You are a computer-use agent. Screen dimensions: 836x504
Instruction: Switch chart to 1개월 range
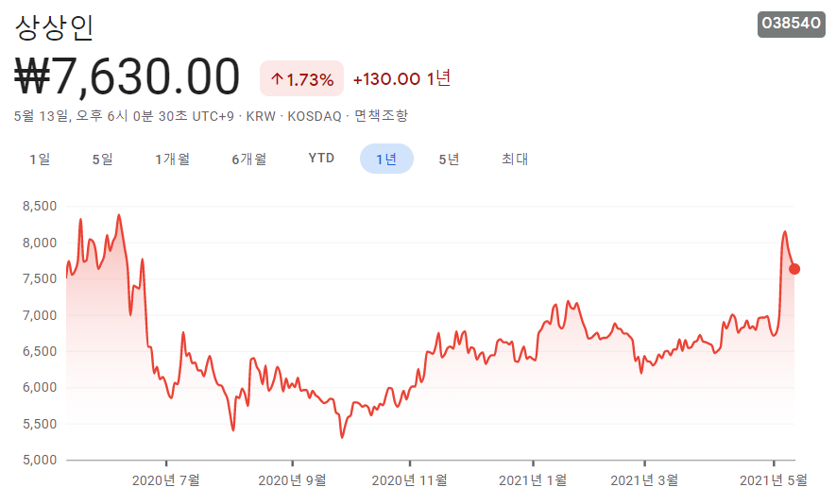[172, 159]
